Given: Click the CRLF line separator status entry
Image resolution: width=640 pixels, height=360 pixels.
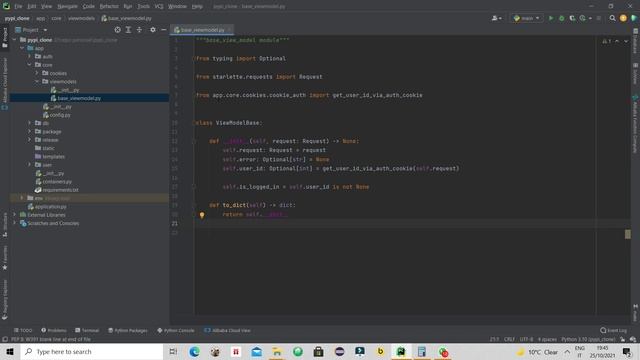Looking at the screenshot, I should click(509, 339).
